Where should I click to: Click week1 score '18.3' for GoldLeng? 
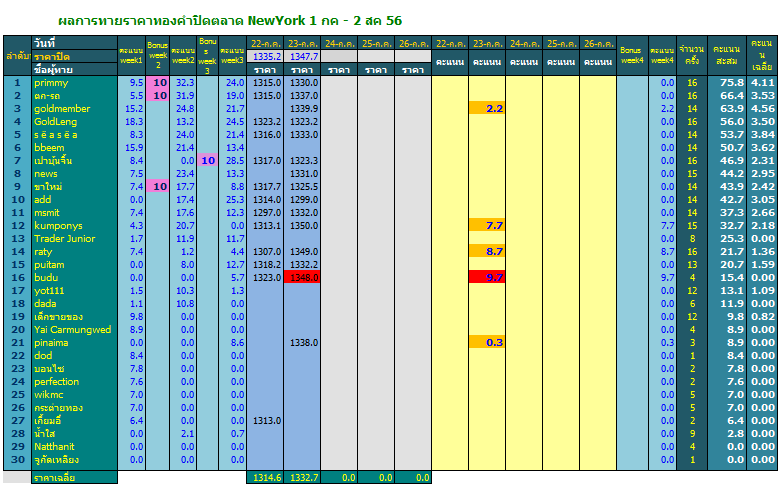tap(131, 122)
